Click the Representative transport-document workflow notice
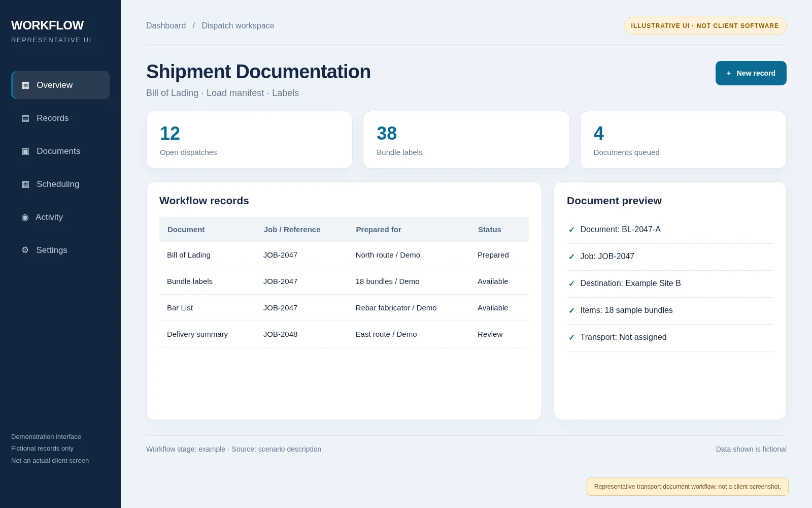Image resolution: width=812 pixels, height=508 pixels. point(687,487)
